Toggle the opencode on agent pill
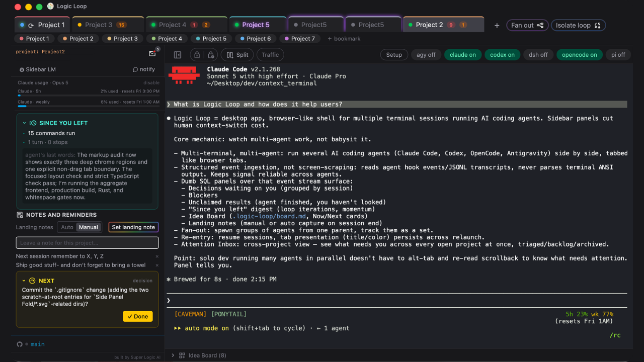The image size is (644, 362). [580, 55]
